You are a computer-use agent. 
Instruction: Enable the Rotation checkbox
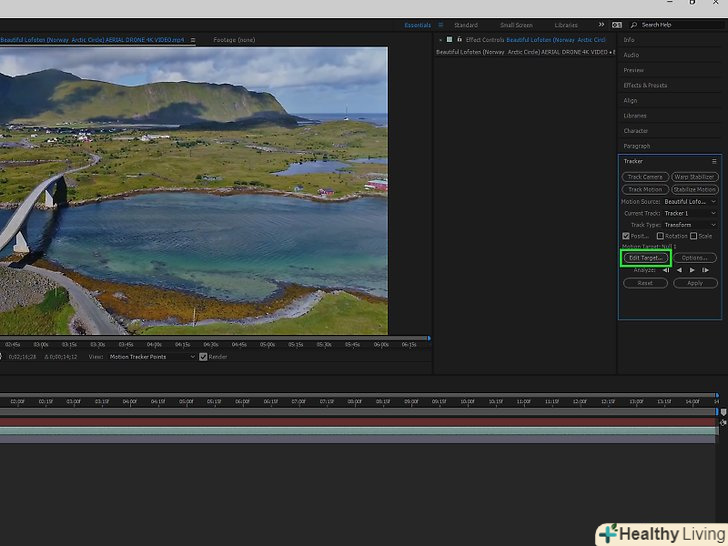point(660,236)
